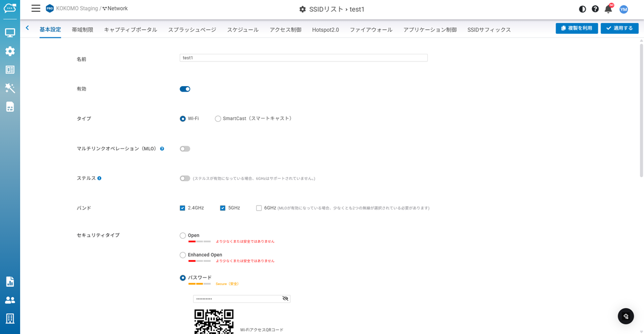Open the notifications bell icon
This screenshot has width=644, height=334.
(x=608, y=9)
